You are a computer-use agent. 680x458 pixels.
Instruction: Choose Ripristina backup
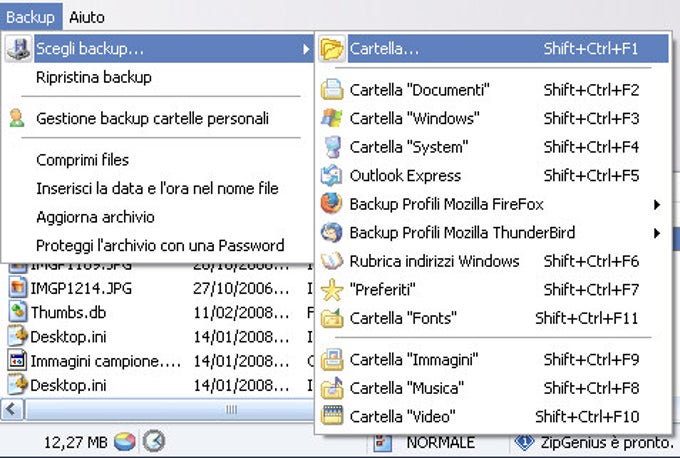click(159, 77)
